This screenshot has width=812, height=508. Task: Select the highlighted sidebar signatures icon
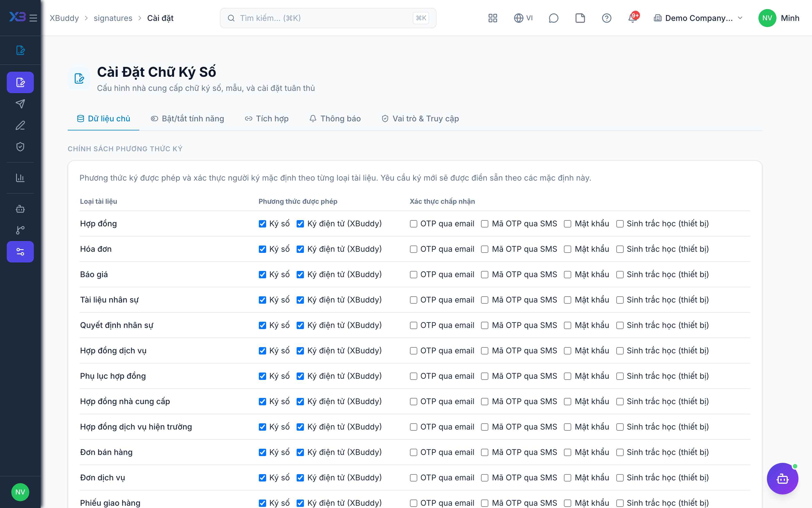tap(20, 82)
